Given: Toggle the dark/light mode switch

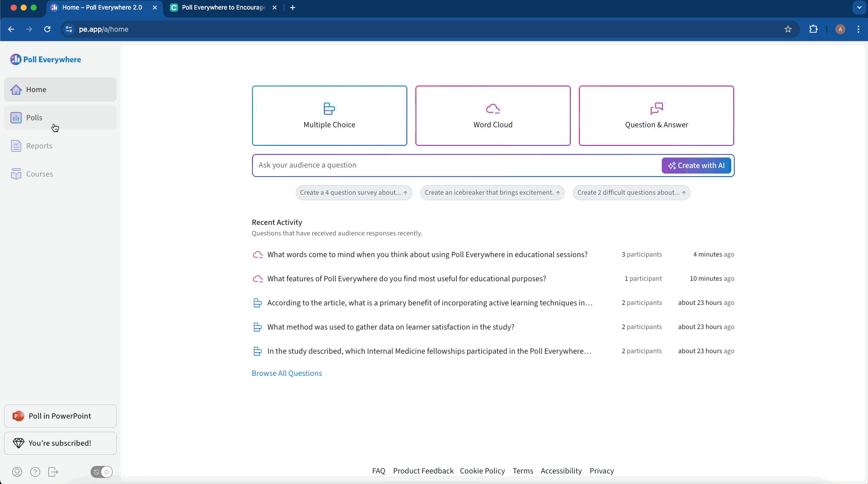Looking at the screenshot, I should tap(102, 472).
